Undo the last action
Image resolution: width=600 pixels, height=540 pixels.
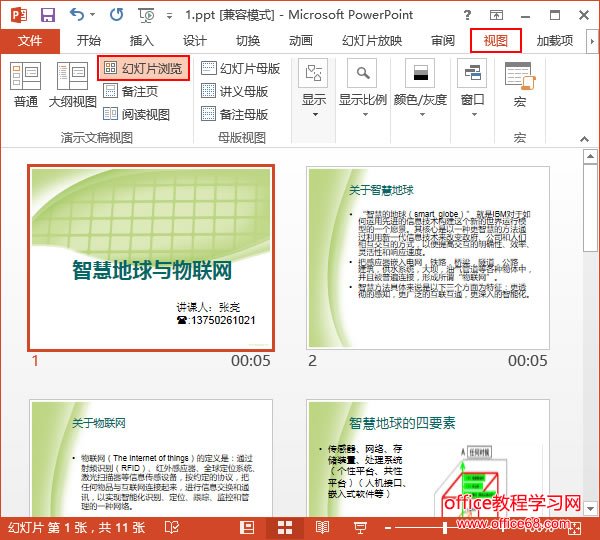click(x=77, y=15)
